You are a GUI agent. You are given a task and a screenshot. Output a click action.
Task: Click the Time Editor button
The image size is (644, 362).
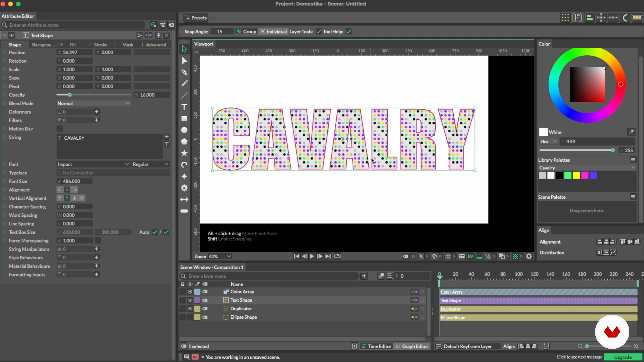[x=377, y=346]
